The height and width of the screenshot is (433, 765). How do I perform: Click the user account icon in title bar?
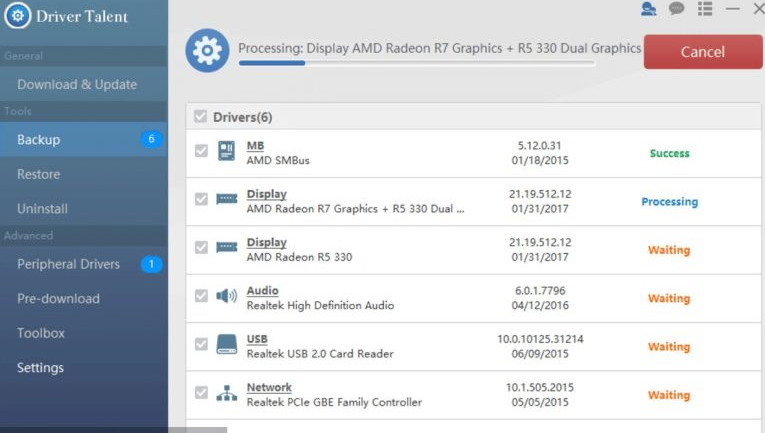649,9
